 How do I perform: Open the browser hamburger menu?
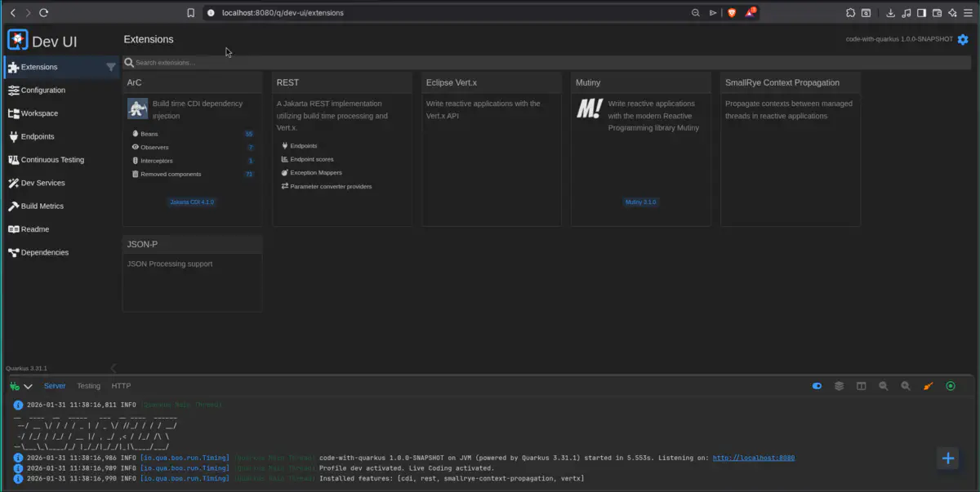(968, 13)
